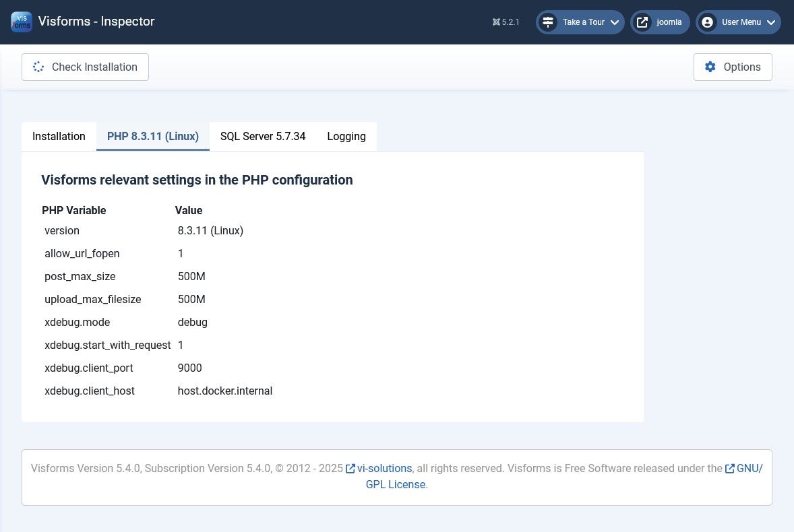Click the external-link icon before GNU/GPL License
Screen dimensions: 794x532
click(x=730, y=468)
